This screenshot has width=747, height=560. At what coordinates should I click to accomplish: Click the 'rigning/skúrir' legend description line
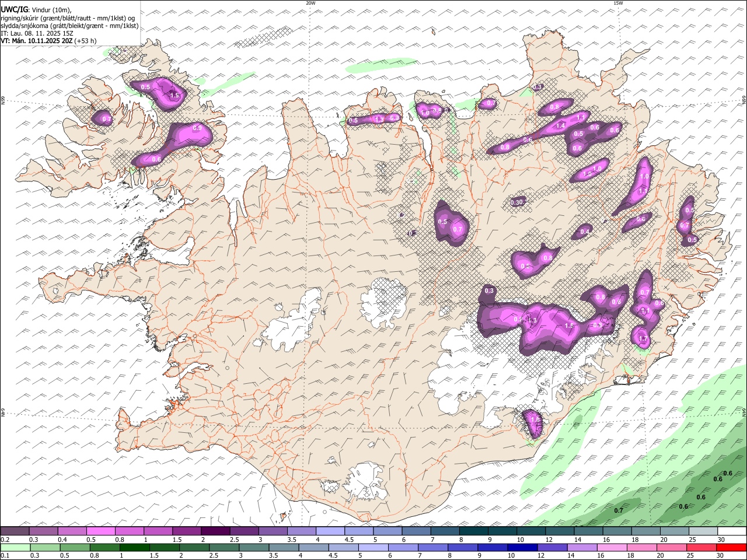(68, 18)
